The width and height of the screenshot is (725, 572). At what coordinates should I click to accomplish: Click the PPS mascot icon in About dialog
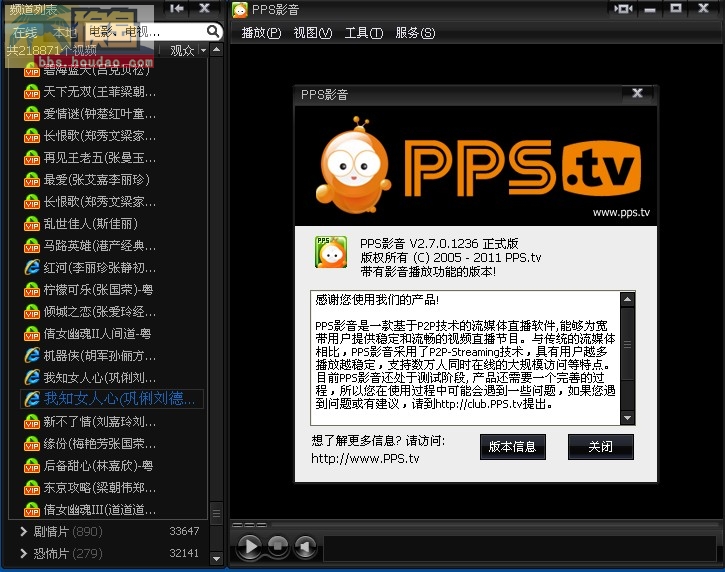click(331, 253)
